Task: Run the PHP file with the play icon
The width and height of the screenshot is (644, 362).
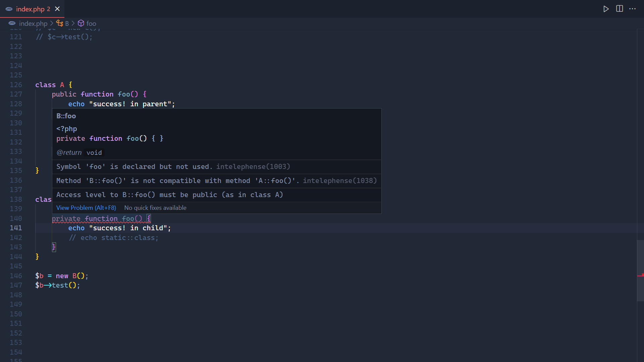Action: (606, 9)
